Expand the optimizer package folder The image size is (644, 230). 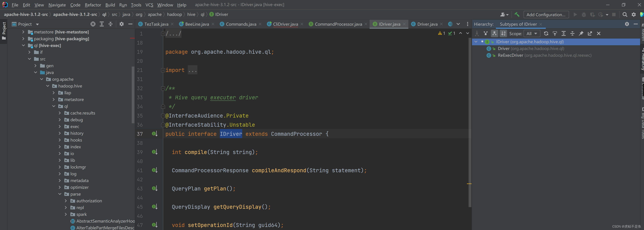(x=61, y=187)
